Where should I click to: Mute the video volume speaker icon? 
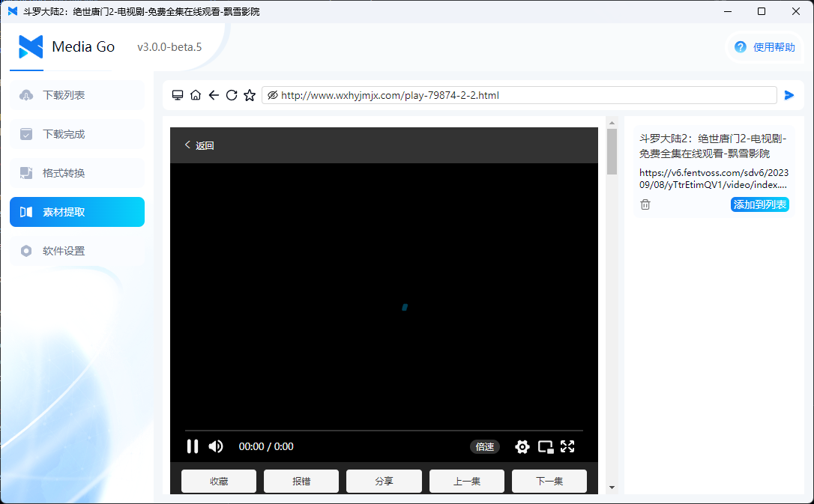point(216,446)
